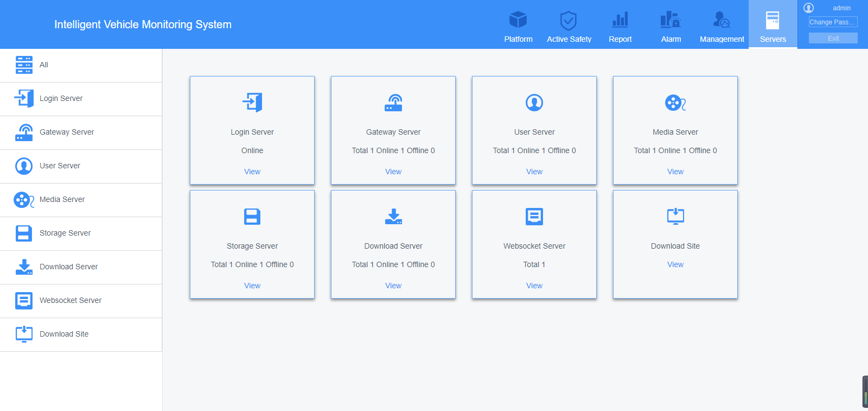Open View link on Login Server card
The width and height of the screenshot is (868, 411).
coord(252,172)
